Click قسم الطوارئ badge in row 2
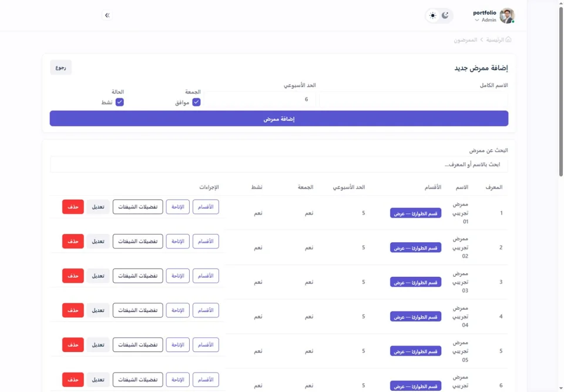This screenshot has width=564, height=392. (415, 247)
